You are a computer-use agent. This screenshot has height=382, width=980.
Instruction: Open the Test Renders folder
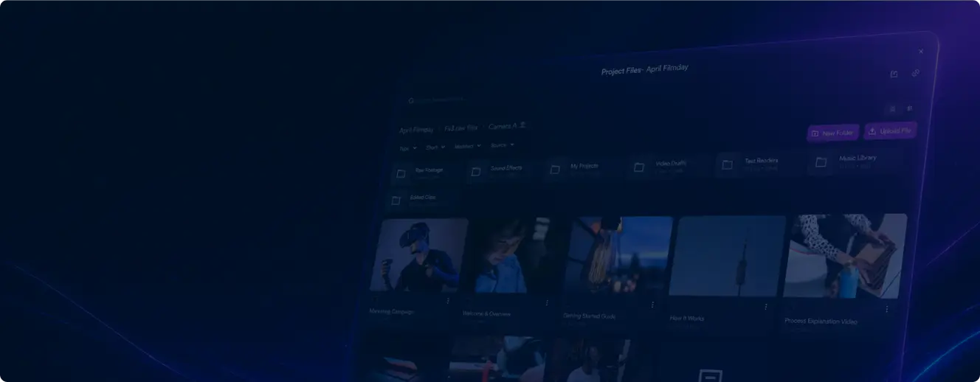[759, 164]
